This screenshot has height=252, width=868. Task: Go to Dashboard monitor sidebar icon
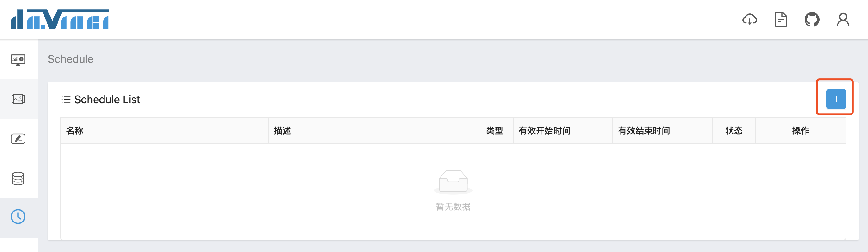(x=18, y=60)
